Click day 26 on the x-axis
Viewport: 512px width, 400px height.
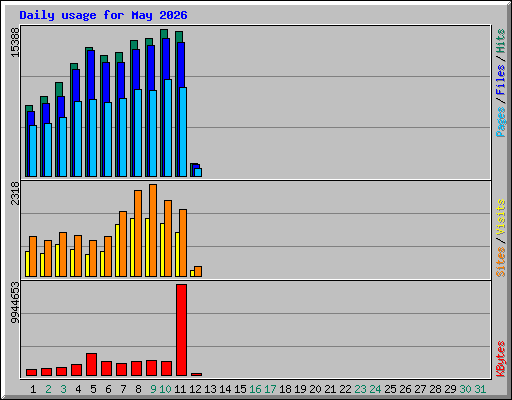(x=405, y=389)
